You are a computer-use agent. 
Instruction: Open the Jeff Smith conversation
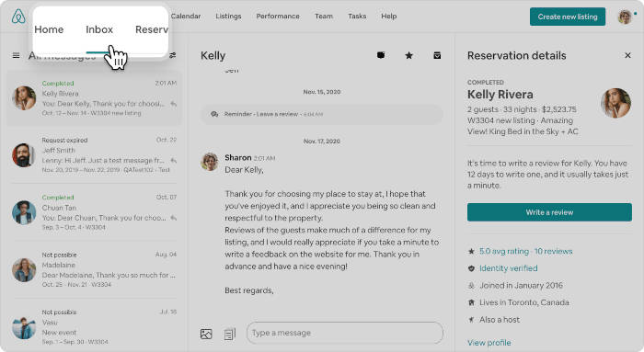94,154
